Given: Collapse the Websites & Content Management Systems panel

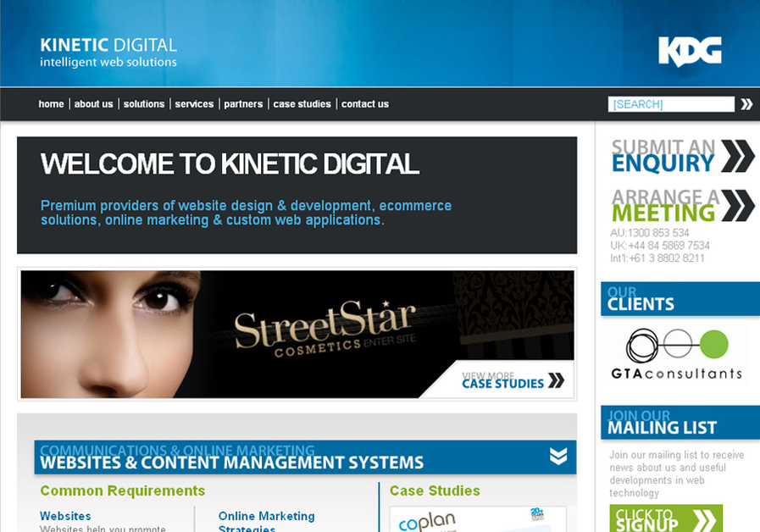Looking at the screenshot, I should click(x=558, y=457).
